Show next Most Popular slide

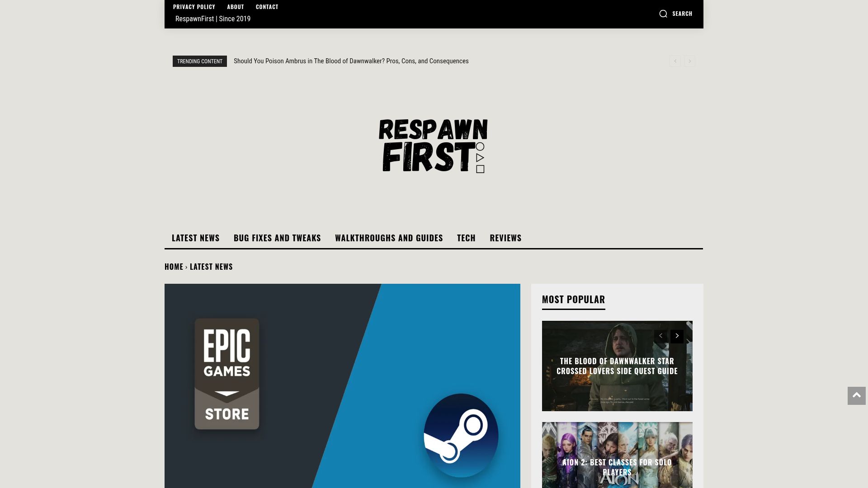click(x=677, y=336)
